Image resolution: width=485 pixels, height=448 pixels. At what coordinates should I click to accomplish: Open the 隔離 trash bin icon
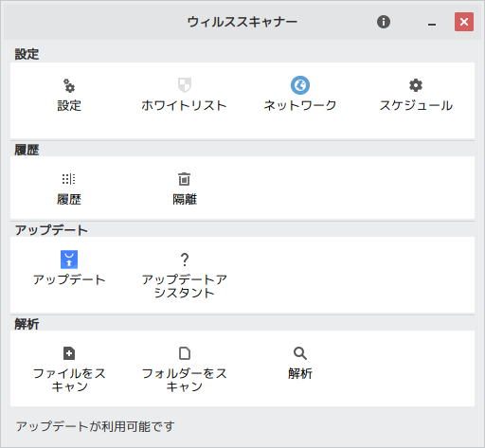[x=185, y=179]
